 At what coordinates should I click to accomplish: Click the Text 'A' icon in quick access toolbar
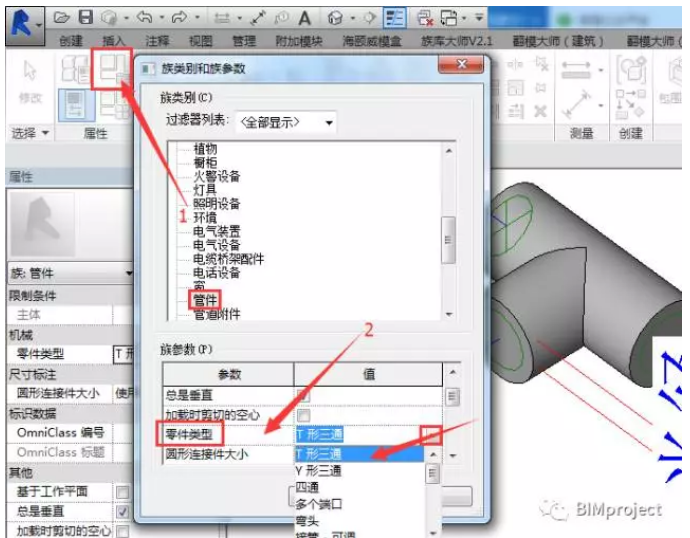tap(305, 18)
